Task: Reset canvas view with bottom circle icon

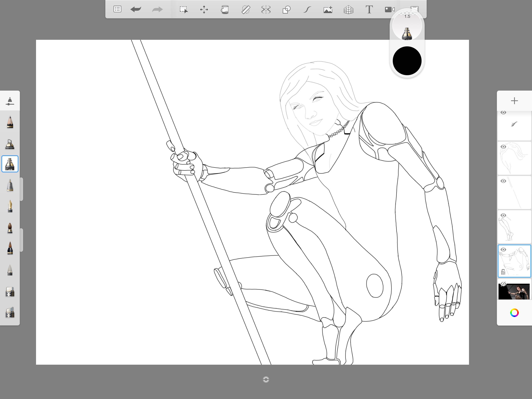Action: coord(266,380)
